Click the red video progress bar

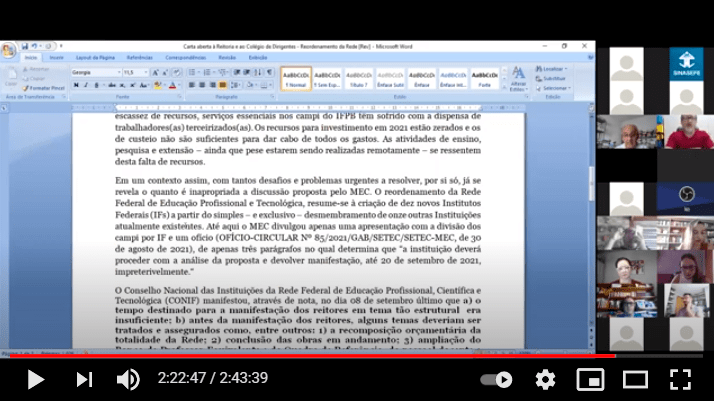300,355
